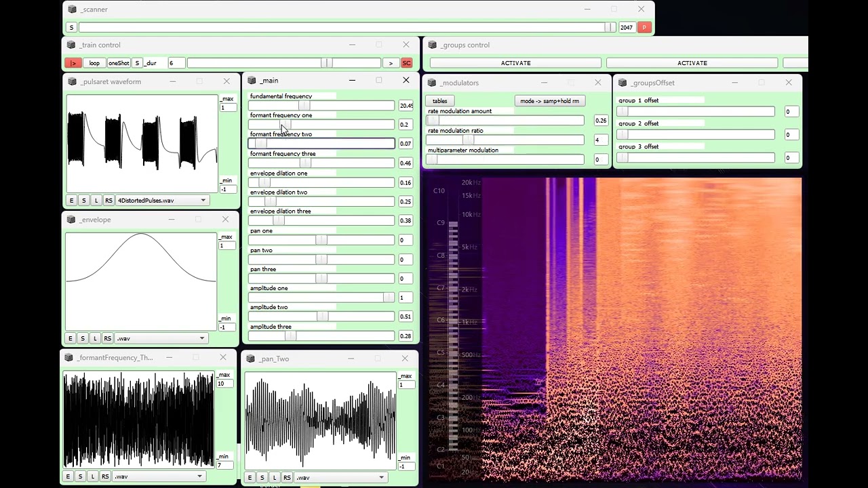Click the group 1 offset slider
Viewport: 868px width, 488px height.
(x=696, y=112)
